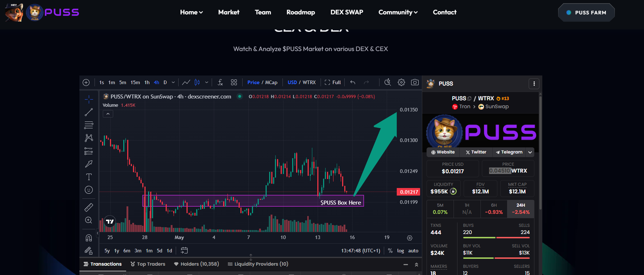Open the token Website link

[x=443, y=152]
